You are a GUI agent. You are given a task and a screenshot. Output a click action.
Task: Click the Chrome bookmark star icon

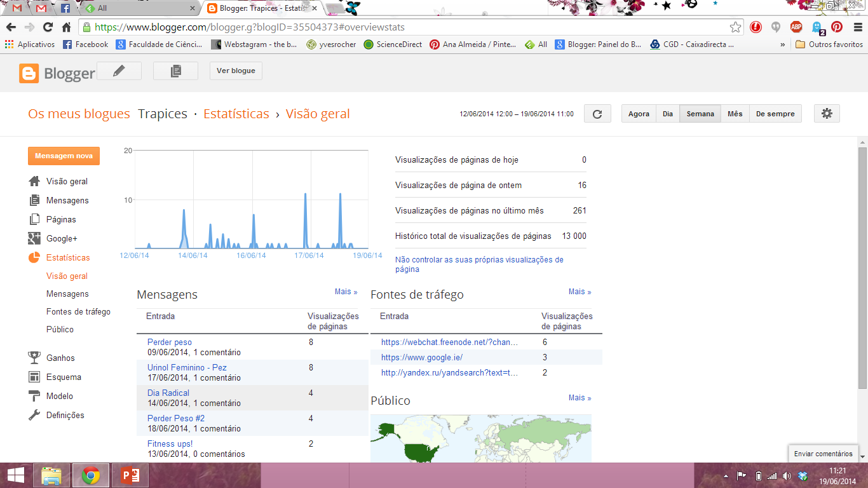(735, 27)
